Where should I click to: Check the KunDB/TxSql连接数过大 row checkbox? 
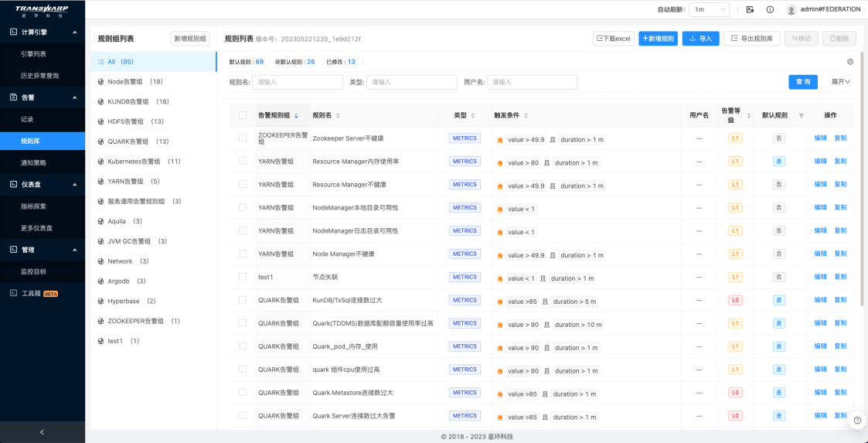tap(243, 299)
